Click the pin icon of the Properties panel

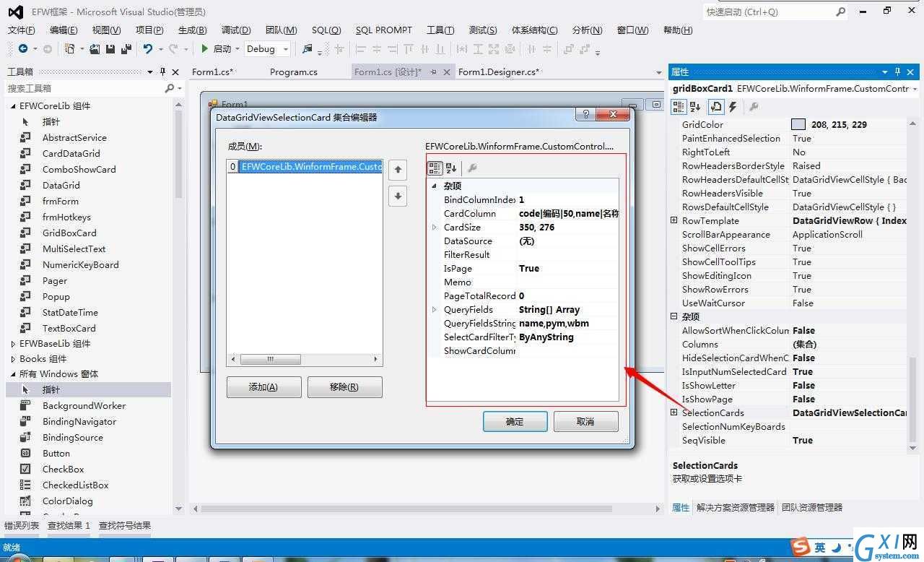897,72
